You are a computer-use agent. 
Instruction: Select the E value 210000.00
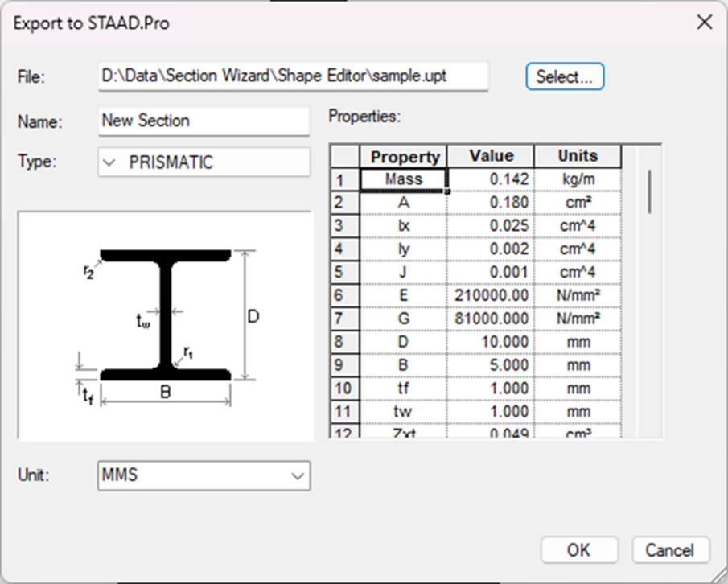pos(491,295)
